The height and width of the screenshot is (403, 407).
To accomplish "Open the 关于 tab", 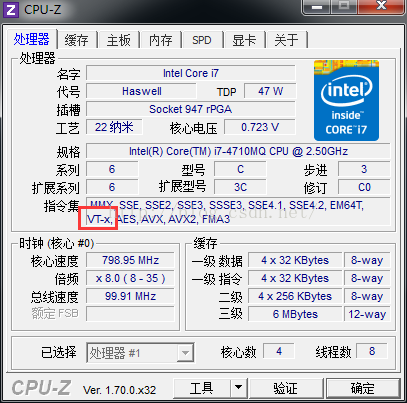I will pyautogui.click(x=286, y=40).
